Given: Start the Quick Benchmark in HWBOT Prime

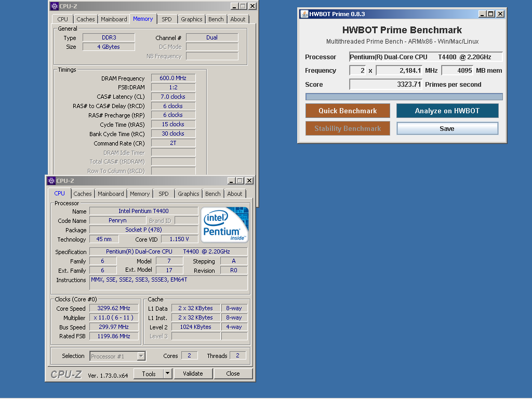Looking at the screenshot, I should pos(348,111).
